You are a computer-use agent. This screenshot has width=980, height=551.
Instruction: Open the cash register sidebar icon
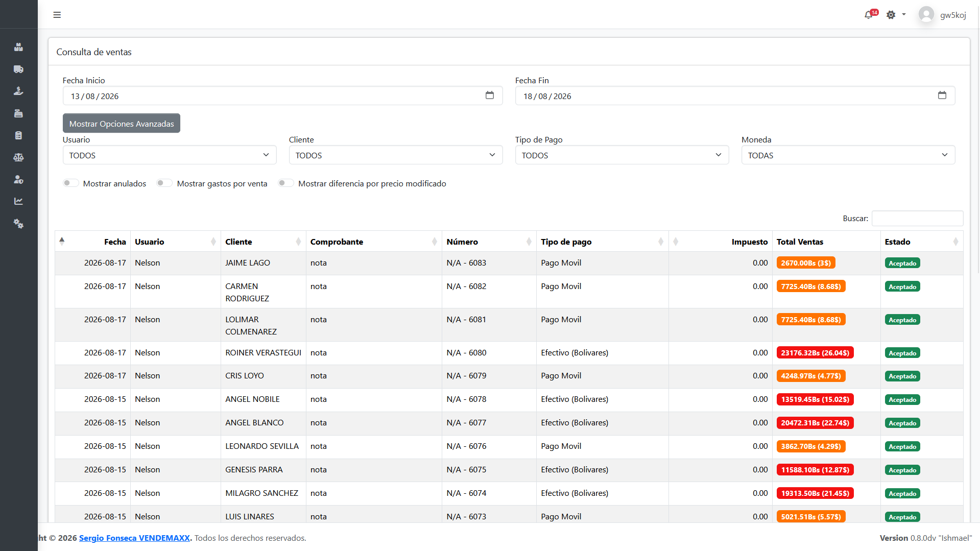coord(18,113)
